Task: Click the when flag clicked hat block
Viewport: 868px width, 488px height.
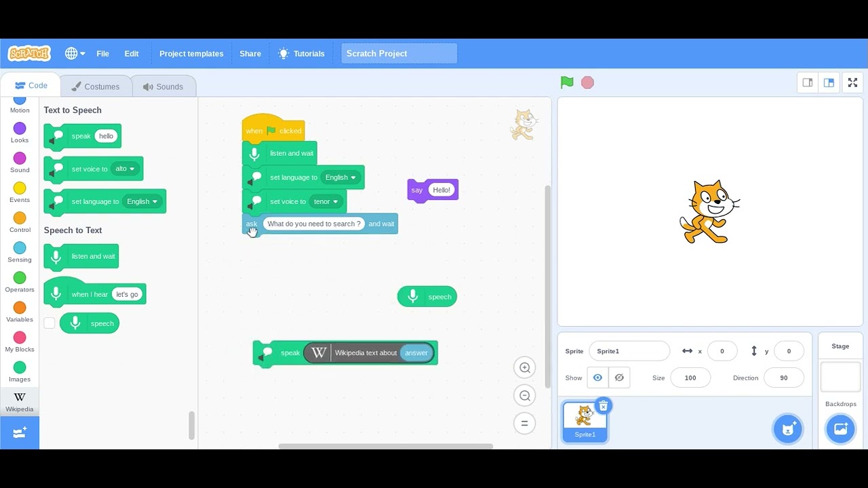Action: (x=273, y=128)
